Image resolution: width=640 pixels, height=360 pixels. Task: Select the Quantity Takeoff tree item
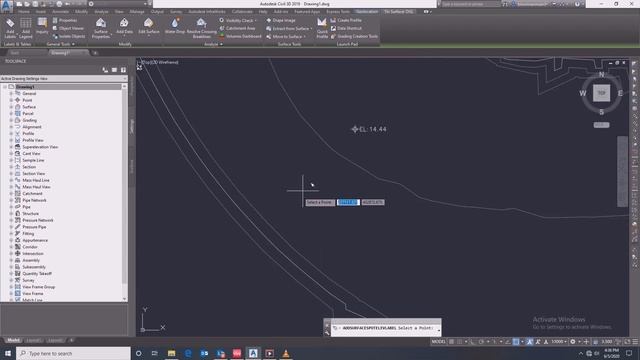pos(37,273)
